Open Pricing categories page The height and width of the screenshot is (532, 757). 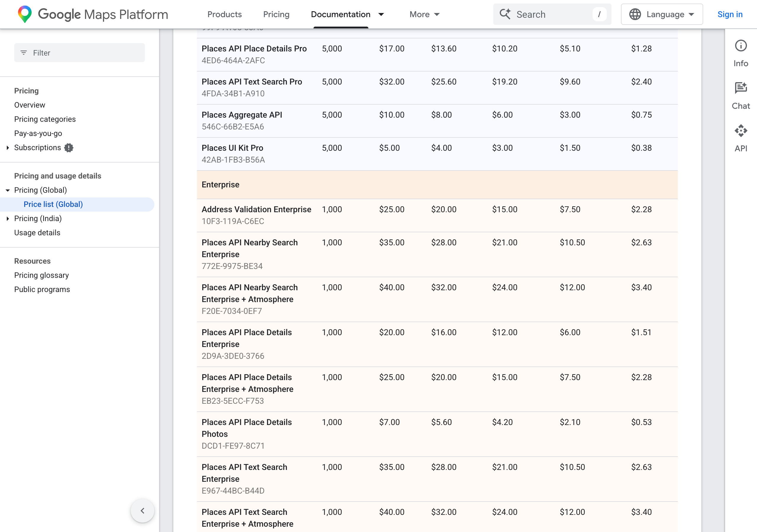tap(45, 119)
